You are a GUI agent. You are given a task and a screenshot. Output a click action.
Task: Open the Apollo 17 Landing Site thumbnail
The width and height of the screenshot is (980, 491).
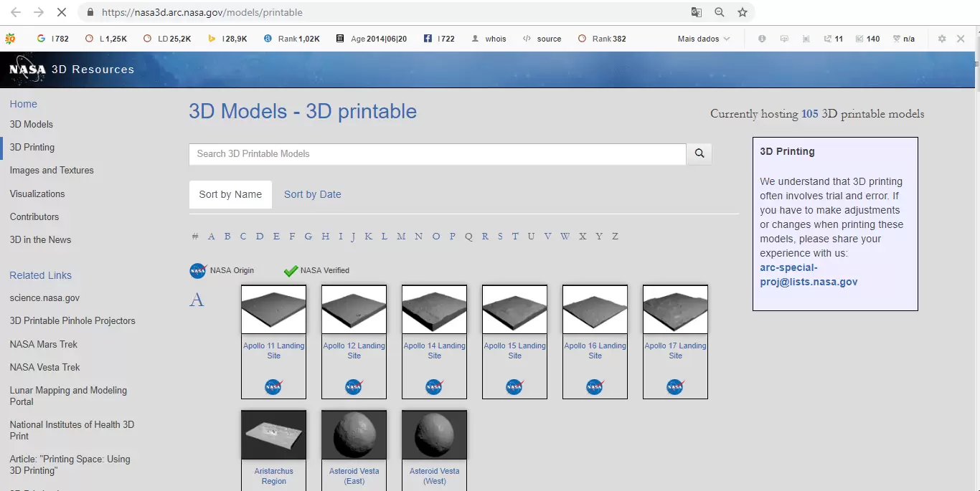pos(675,310)
